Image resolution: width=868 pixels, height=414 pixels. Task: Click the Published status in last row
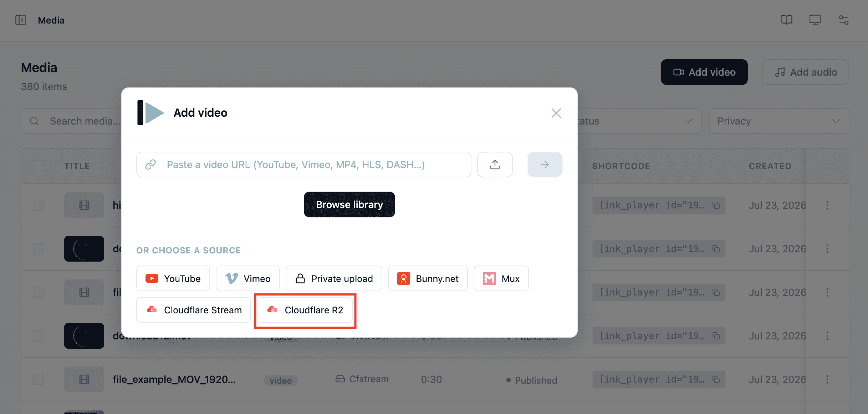(531, 380)
